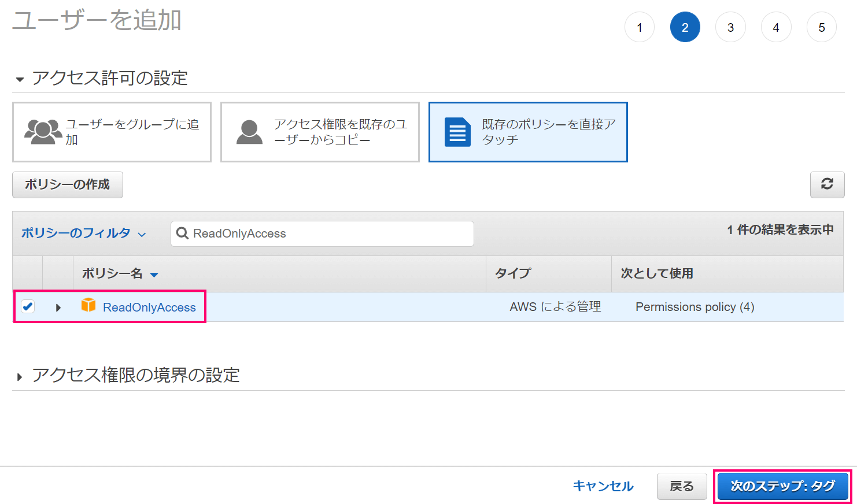Open the ReadOnlyAccess policy link
The width and height of the screenshot is (857, 504).
click(x=149, y=307)
